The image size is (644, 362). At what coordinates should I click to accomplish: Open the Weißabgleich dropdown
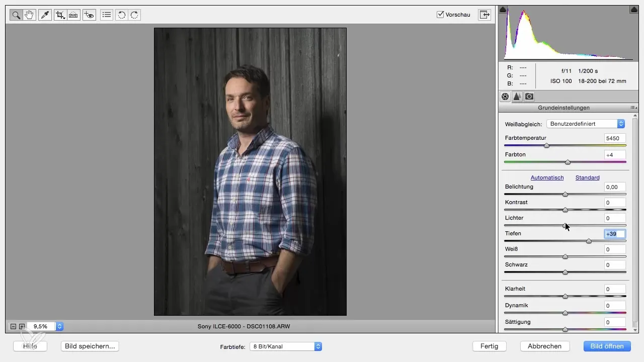pyautogui.click(x=585, y=124)
